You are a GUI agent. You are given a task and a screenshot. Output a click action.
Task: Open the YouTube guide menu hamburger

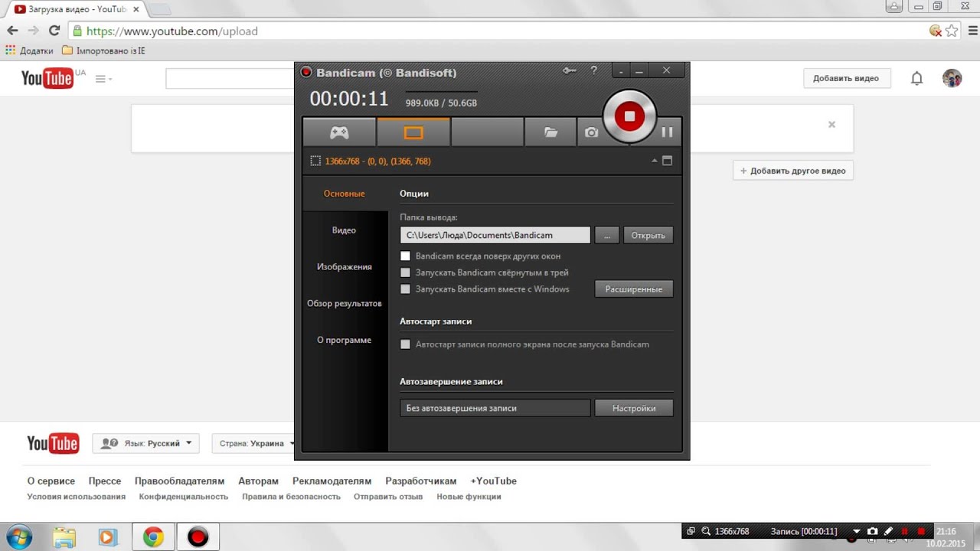tap(100, 79)
